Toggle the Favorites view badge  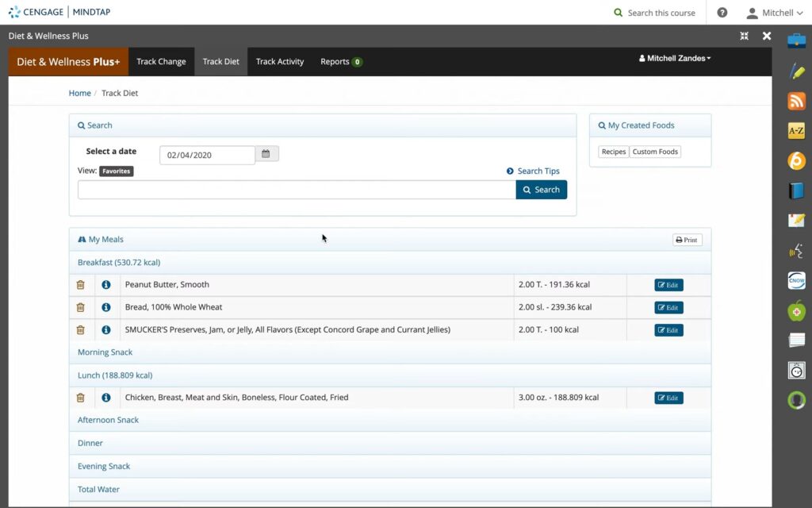click(x=117, y=171)
